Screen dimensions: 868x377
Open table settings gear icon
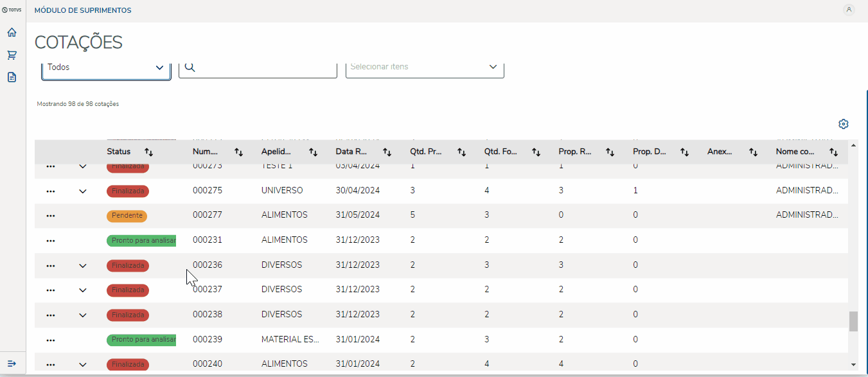click(844, 124)
